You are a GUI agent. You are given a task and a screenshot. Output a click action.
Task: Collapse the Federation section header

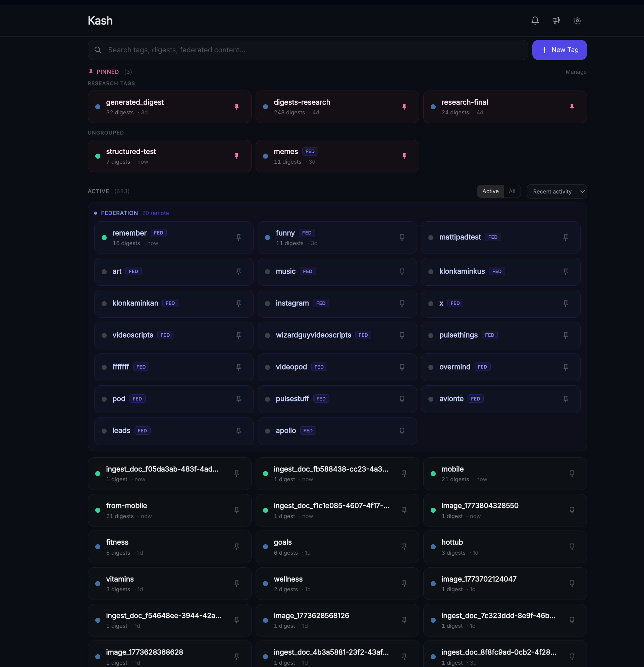[119, 213]
